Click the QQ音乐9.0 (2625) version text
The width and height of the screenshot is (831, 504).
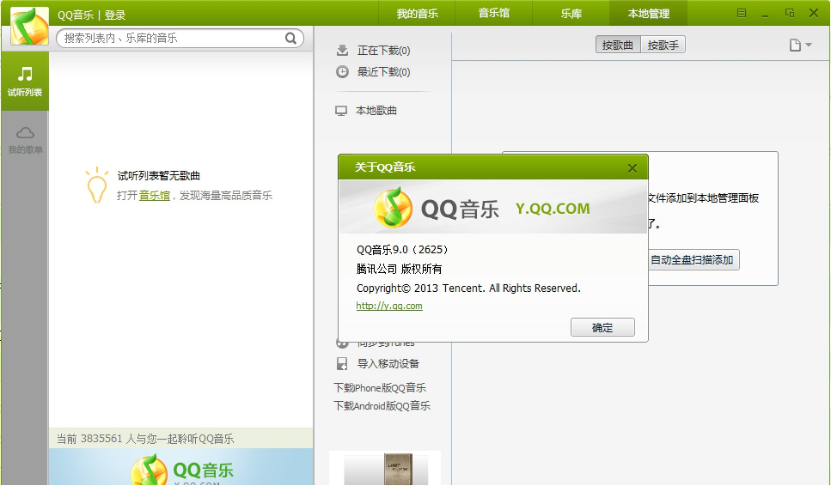[403, 249]
